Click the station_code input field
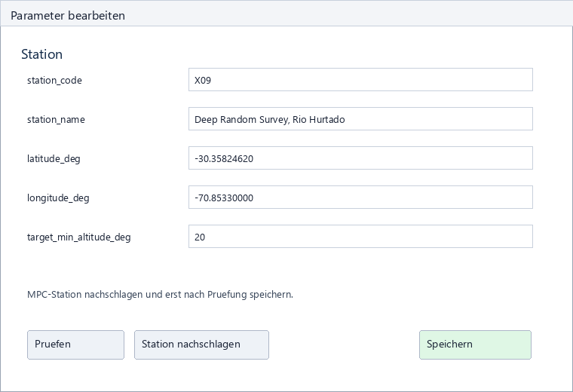The image size is (573, 392). click(360, 80)
